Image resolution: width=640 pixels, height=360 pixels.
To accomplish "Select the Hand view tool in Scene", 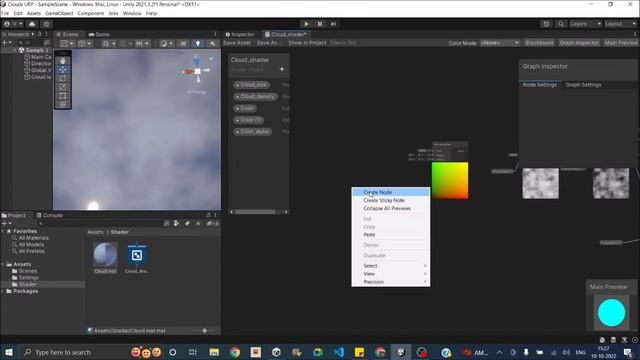I will coord(63,61).
